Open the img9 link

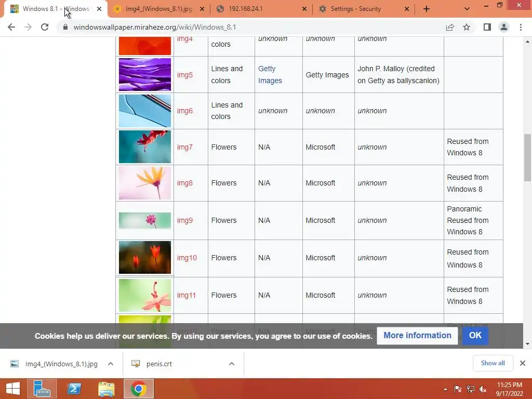(x=185, y=220)
